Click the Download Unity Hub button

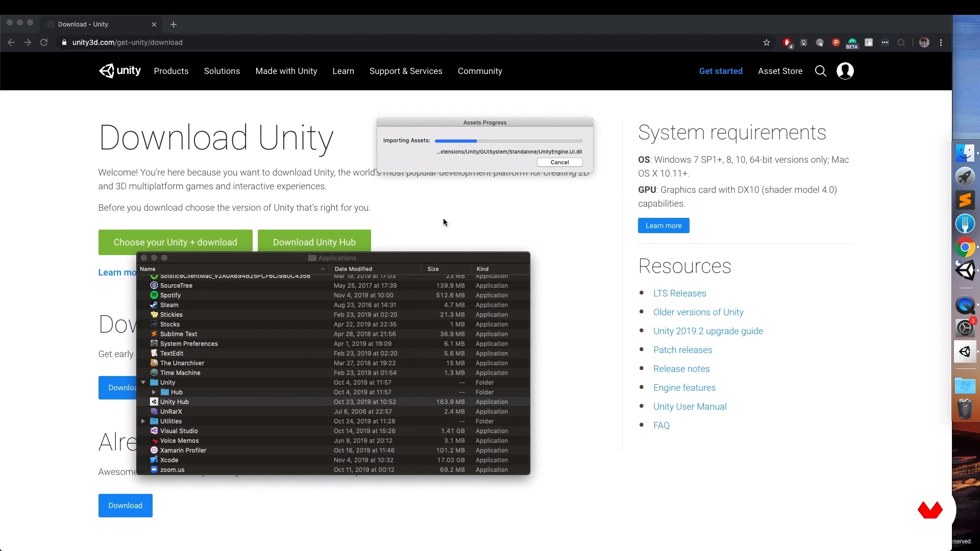[314, 242]
